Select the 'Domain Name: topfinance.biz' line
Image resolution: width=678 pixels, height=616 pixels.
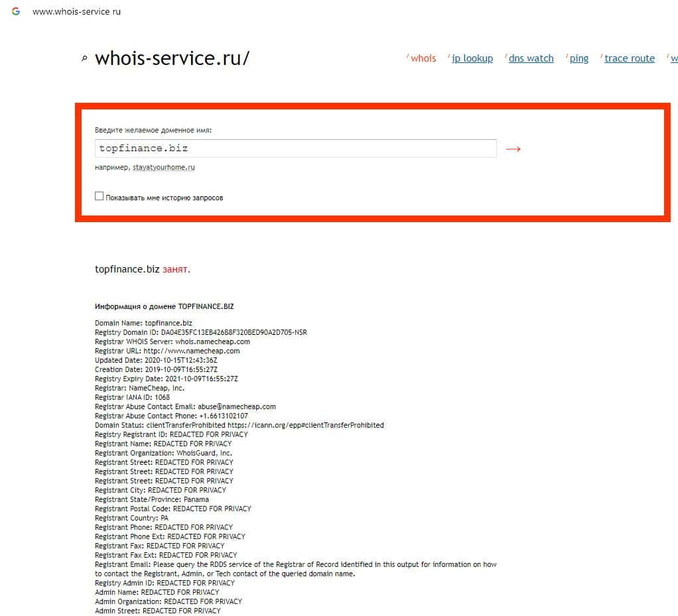pyautogui.click(x=143, y=324)
